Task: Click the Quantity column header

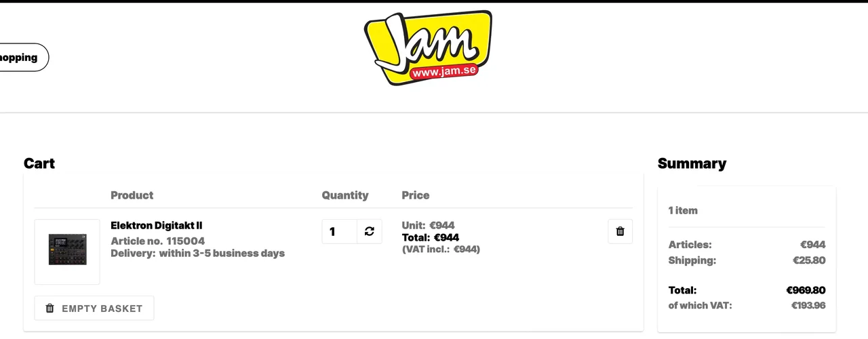Action: (345, 195)
